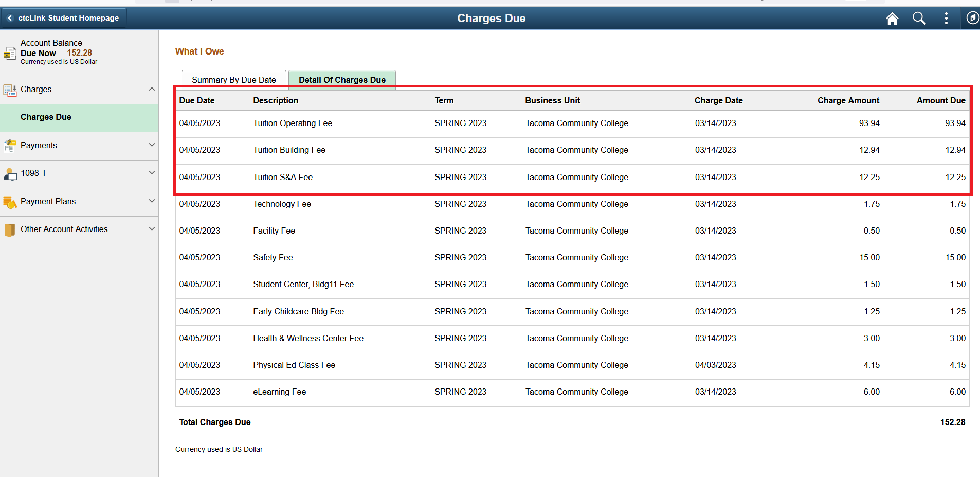Select Physical Ed Class Fee row
This screenshot has width=980, height=477.
(572, 365)
